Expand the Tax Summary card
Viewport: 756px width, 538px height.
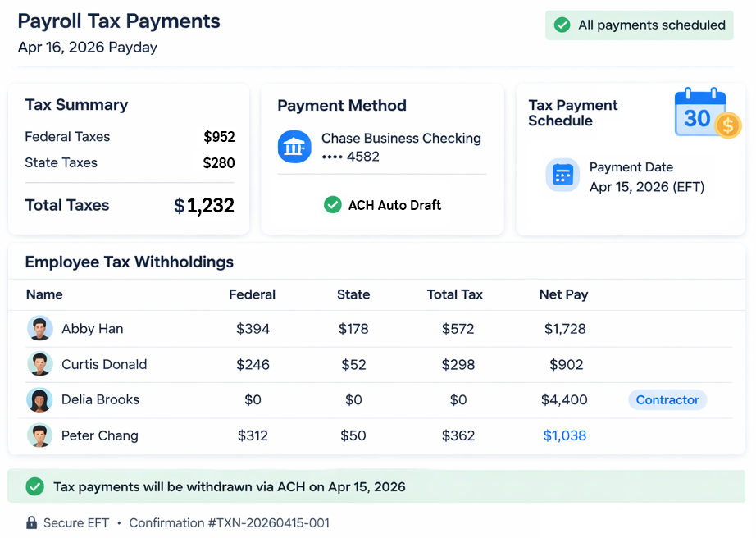tap(128, 156)
